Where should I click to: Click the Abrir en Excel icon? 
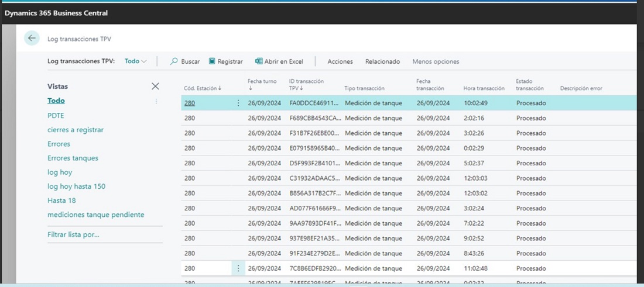tap(259, 61)
